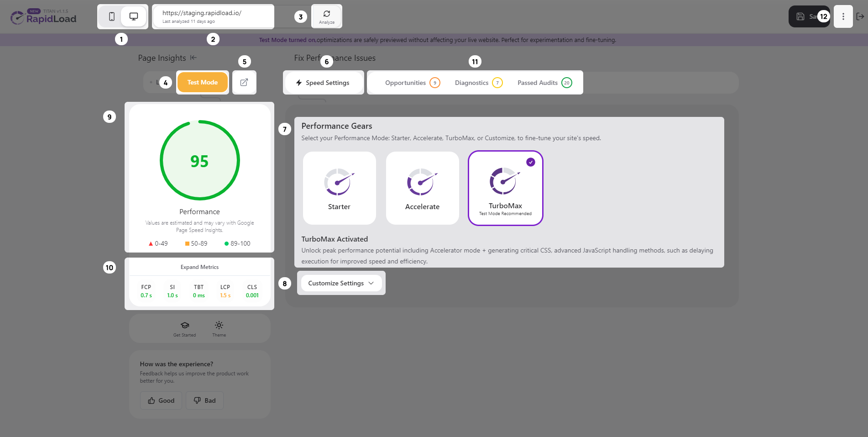Click the TBT 0 ms metric
Screen dimensions: 868x437
tap(199, 291)
